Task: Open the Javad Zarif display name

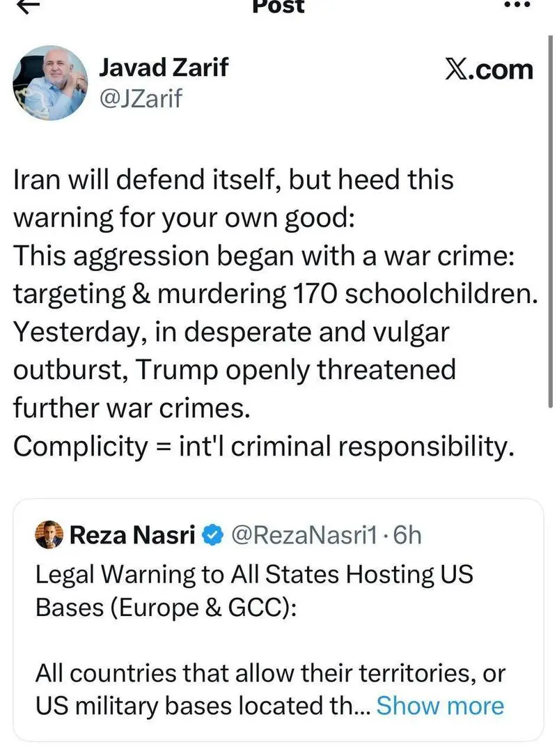Action: coord(163,68)
